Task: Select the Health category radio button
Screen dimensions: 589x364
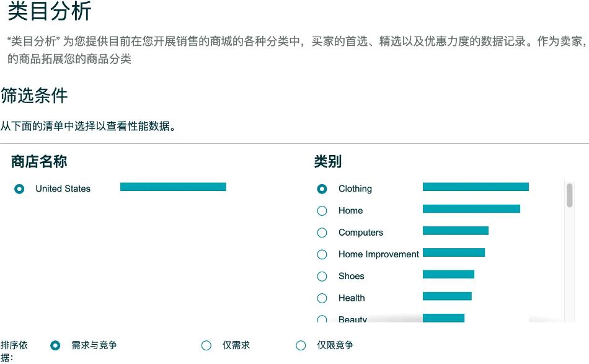Action: [322, 298]
